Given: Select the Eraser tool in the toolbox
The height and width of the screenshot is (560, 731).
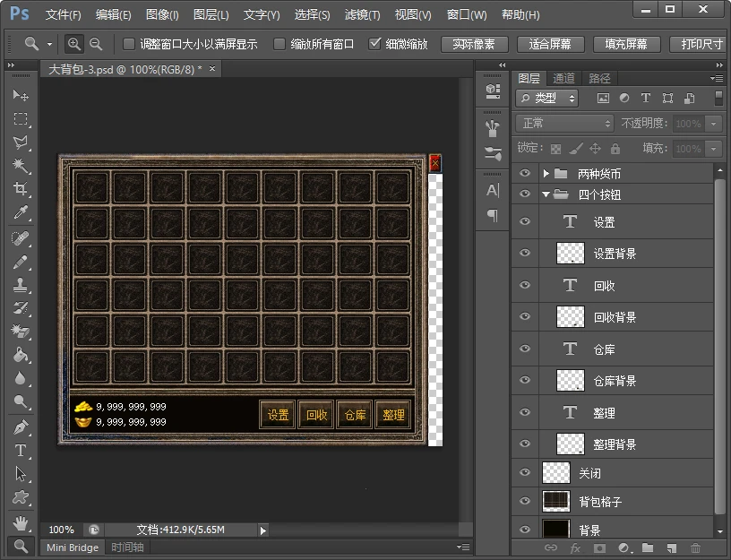Looking at the screenshot, I should point(21,332).
